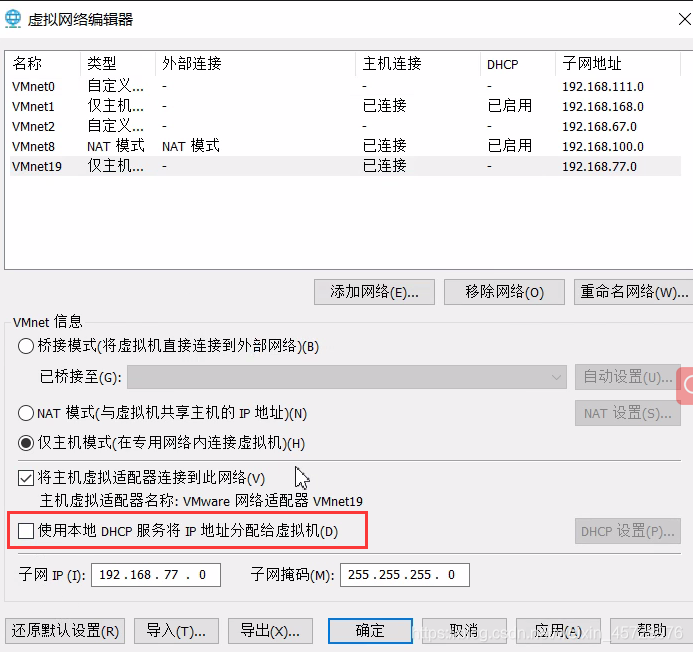
Task: Enable 使用本地 DHCP 服务 checkbox
Action: pos(26,530)
